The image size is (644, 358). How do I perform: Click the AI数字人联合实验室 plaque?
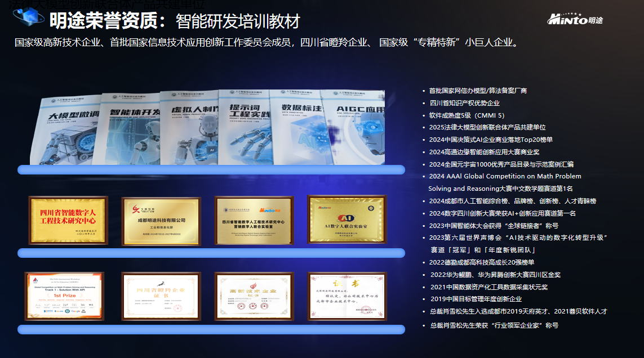(347, 219)
